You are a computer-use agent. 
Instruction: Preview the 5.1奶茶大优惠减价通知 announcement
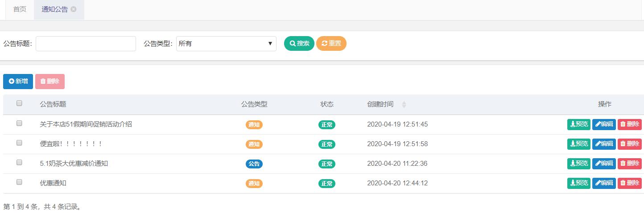coord(579,164)
